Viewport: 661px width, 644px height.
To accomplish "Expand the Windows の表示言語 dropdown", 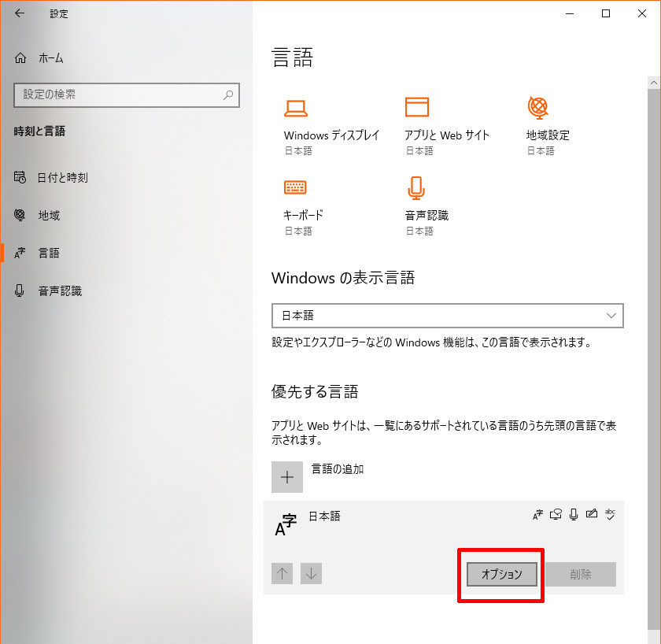I will click(x=447, y=316).
